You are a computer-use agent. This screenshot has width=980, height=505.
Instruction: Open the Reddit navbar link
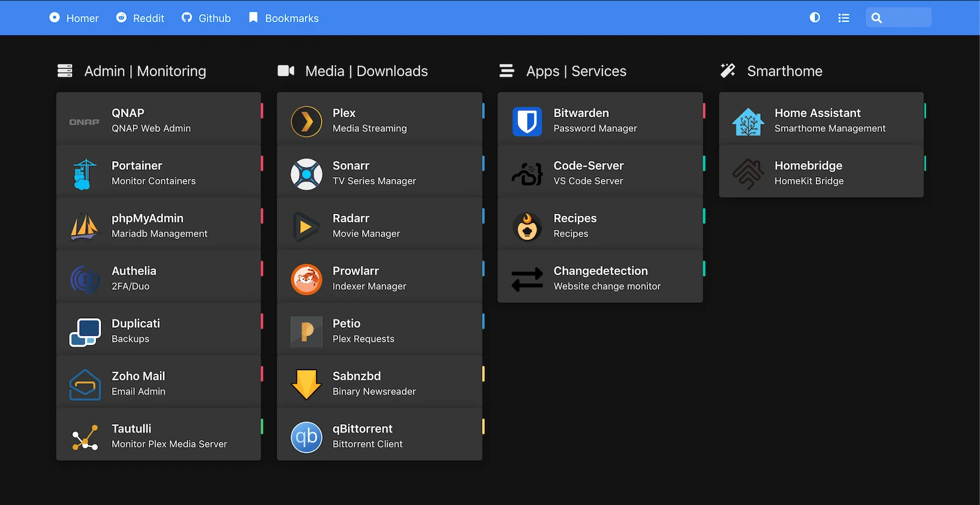click(140, 18)
